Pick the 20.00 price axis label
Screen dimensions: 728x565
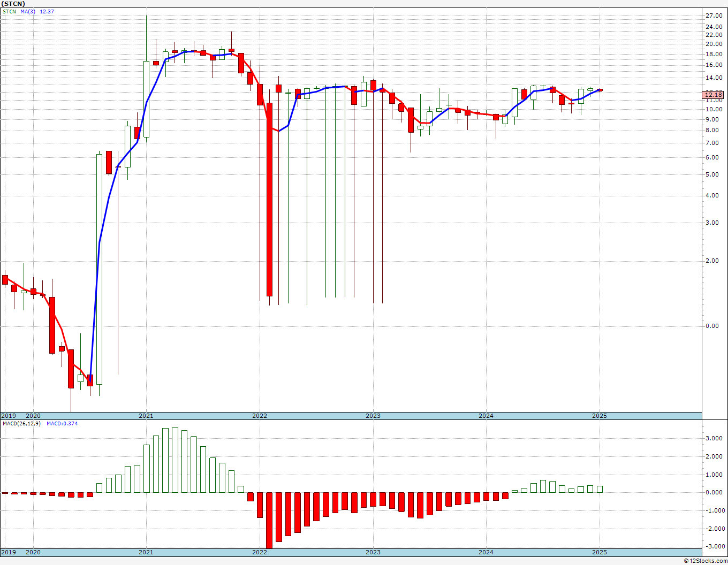pos(714,44)
